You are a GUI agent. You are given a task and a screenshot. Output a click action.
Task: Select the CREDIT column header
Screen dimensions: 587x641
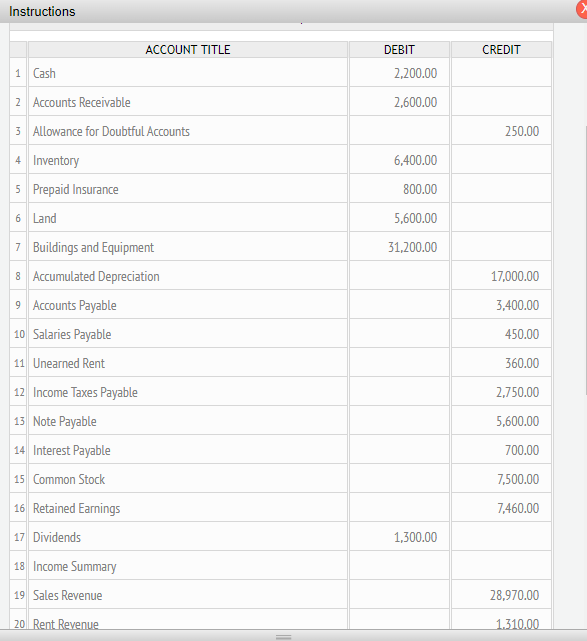[x=501, y=49]
